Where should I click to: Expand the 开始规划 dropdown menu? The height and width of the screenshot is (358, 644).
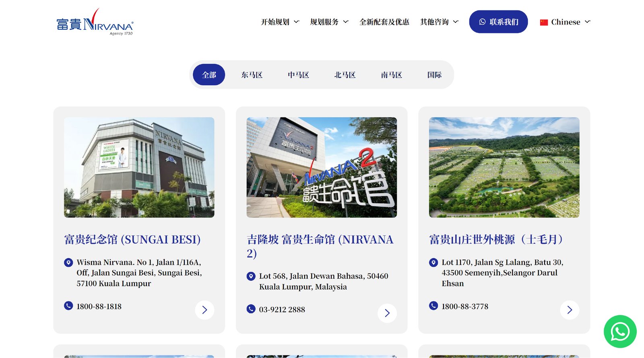pyautogui.click(x=280, y=22)
